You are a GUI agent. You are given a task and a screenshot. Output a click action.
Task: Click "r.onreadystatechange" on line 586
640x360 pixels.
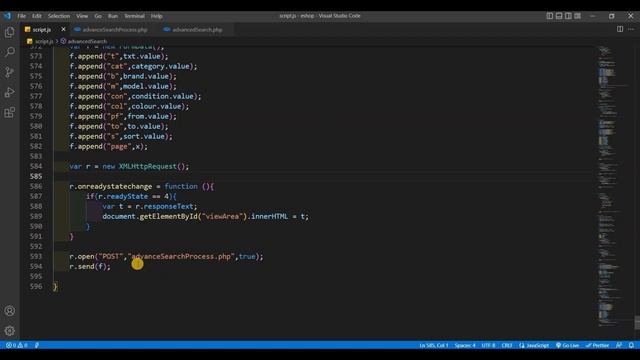click(x=111, y=187)
